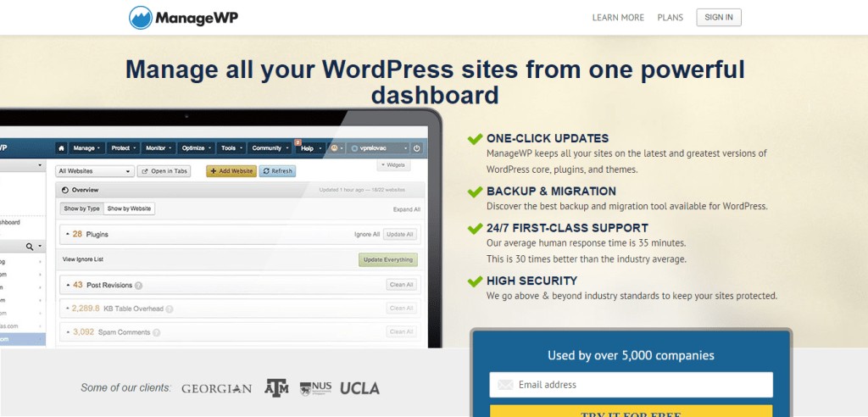Viewport: 868px width, 417px height.
Task: Click help icon next to Post Revisions
Action: coord(138,286)
